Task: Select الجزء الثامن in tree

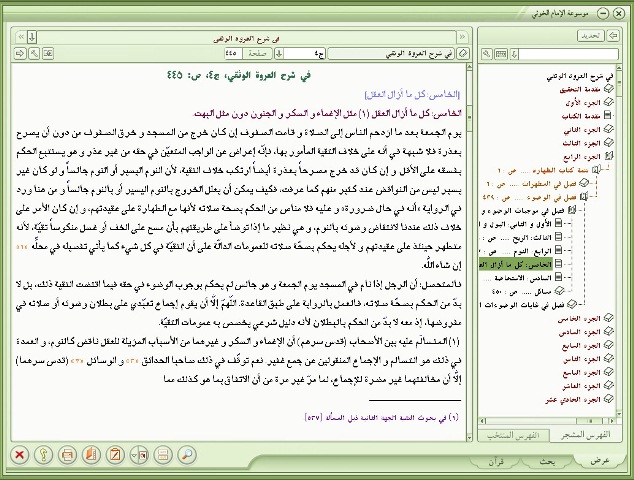Action: click(x=582, y=359)
